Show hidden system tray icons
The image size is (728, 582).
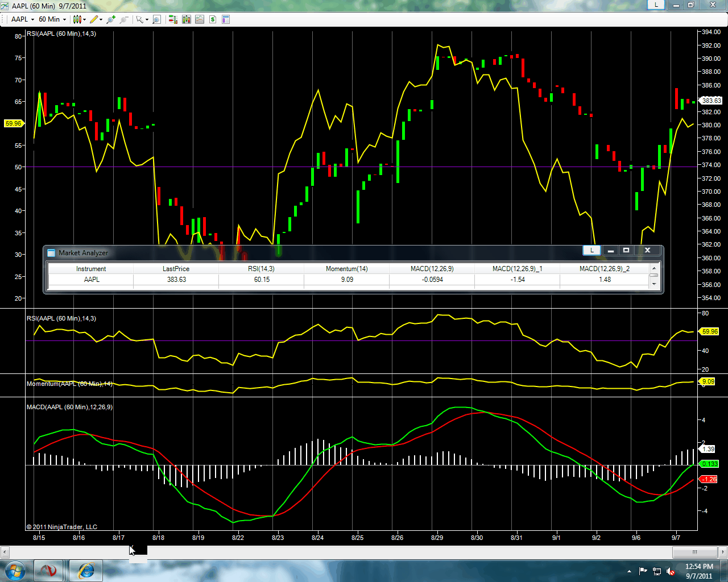point(629,571)
